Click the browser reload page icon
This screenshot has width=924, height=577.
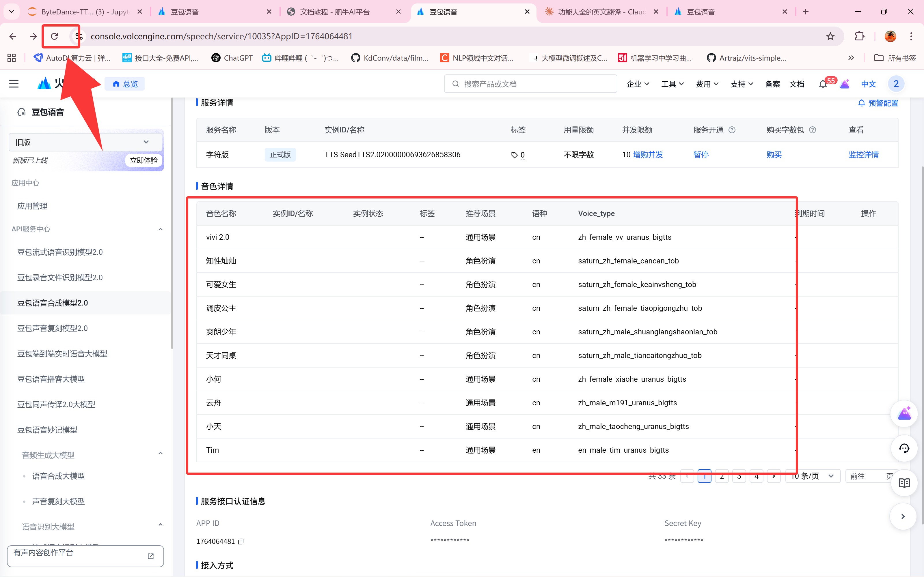point(54,36)
